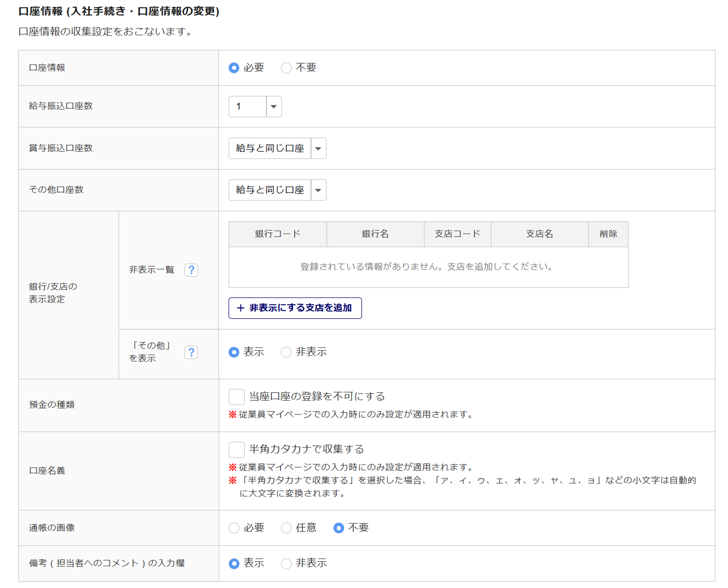
Task: Click 削除 column header
Action: click(x=608, y=234)
